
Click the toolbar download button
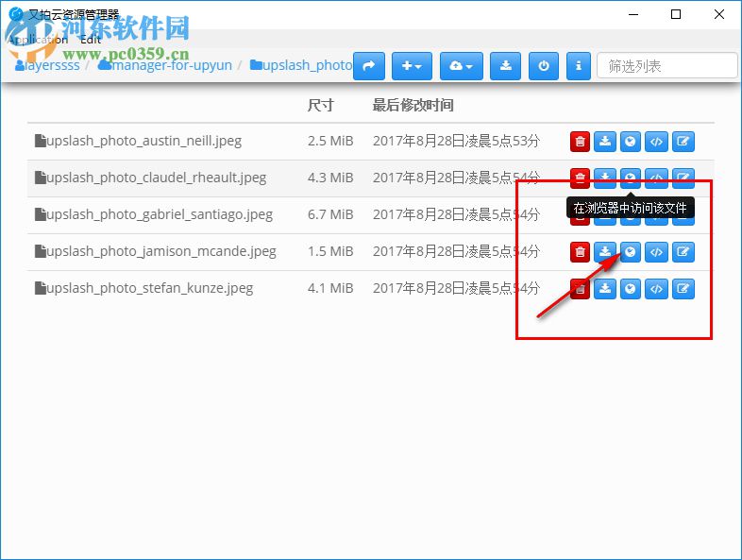click(x=505, y=66)
